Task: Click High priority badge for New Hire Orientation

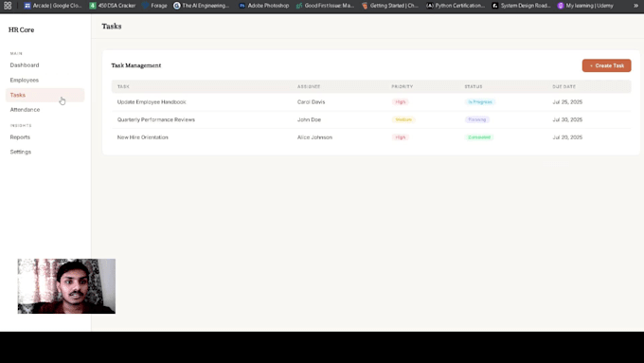Action: pos(401,137)
